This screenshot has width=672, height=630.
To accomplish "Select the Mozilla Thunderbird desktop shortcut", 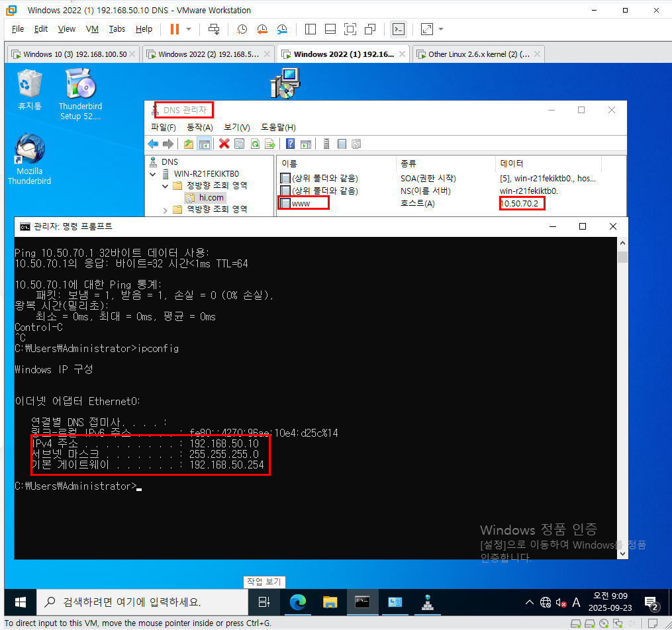I will (29, 159).
